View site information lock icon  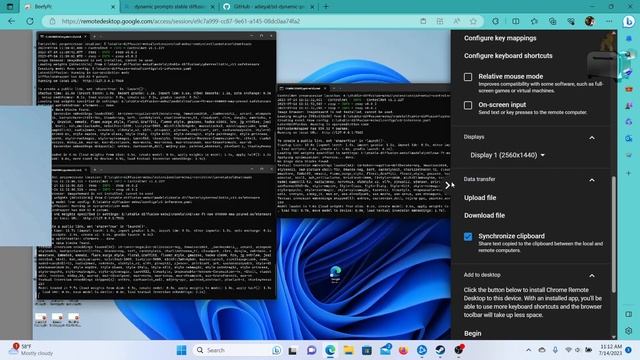52,21
